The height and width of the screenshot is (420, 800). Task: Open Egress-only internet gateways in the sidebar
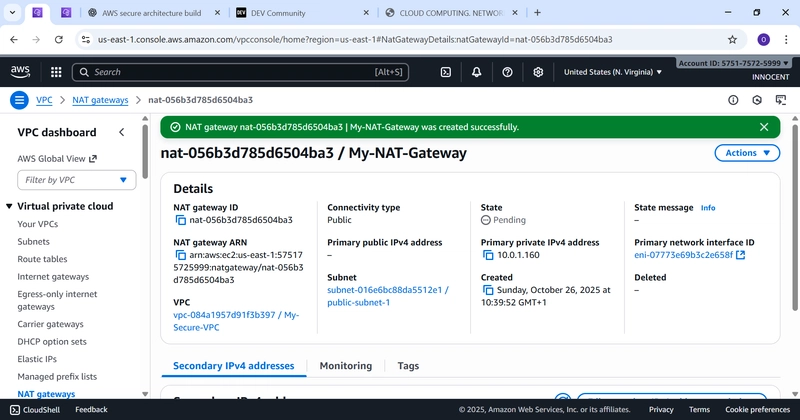[x=57, y=300]
